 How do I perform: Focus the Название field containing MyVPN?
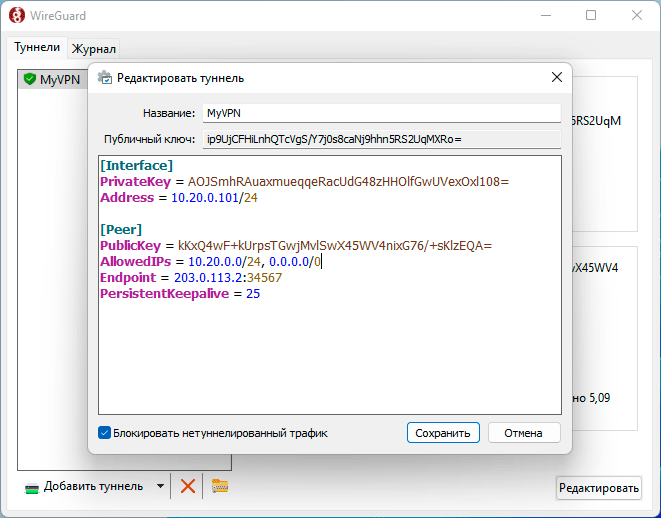(380, 113)
